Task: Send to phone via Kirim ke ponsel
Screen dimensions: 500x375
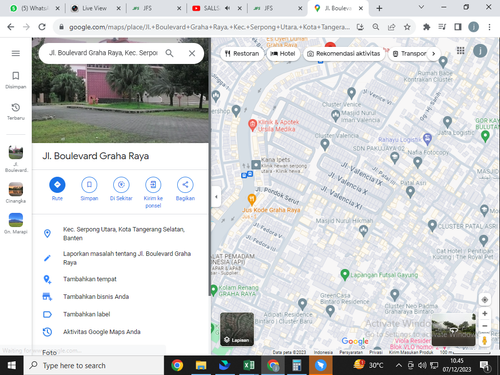Action: click(x=153, y=192)
